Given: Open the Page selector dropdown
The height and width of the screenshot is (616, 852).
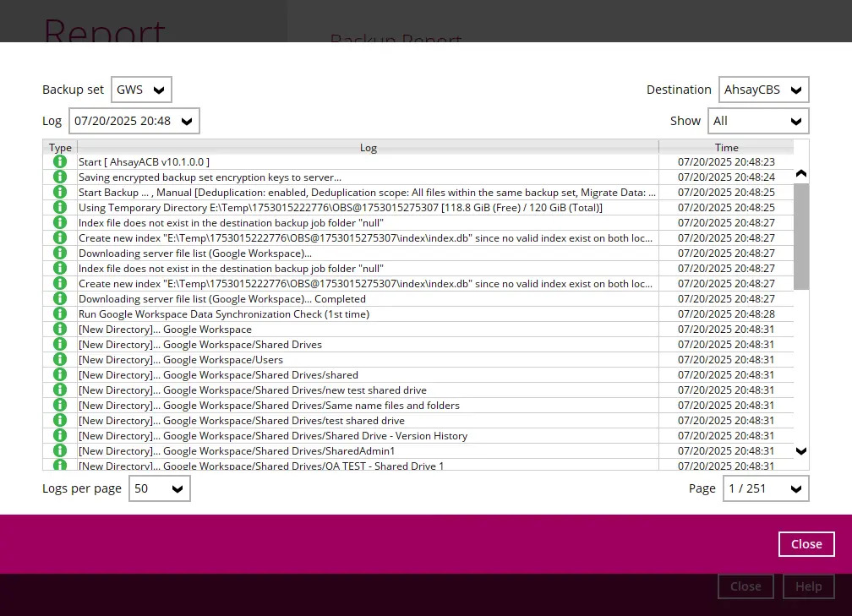Looking at the screenshot, I should [x=765, y=488].
